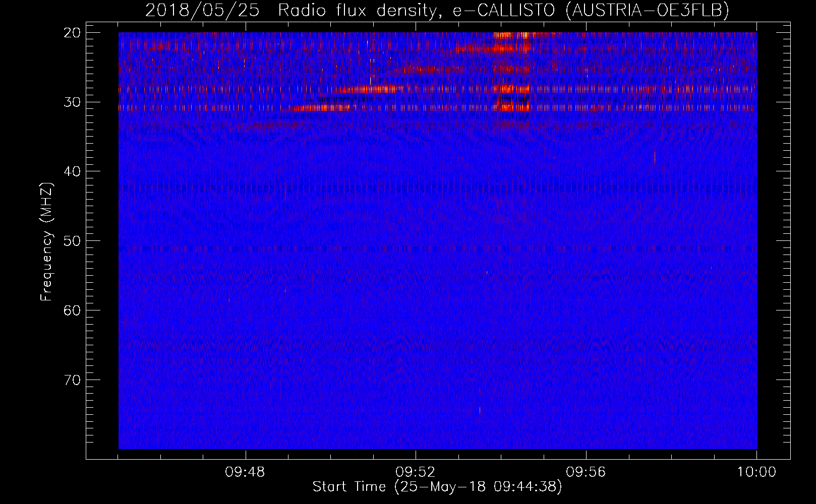816x504 pixels.
Task: Click the 'Start Time (25-May-18 09:44:38)' label
Action: coord(437,487)
